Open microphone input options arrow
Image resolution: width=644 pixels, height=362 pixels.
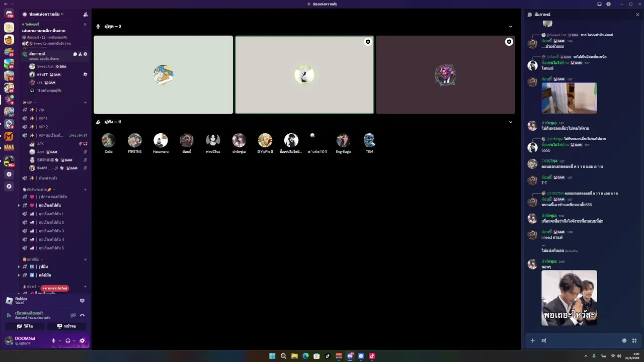point(59,341)
